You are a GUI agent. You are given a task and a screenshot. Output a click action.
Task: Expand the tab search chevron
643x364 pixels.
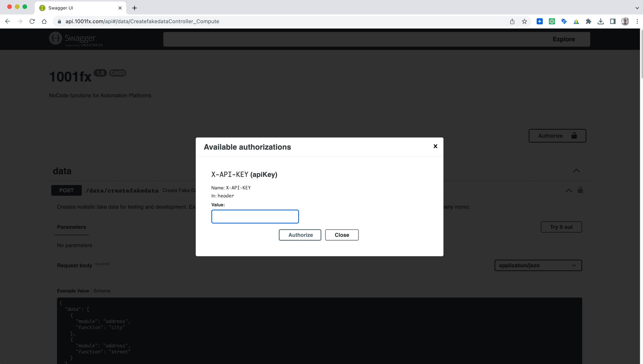[x=637, y=8]
